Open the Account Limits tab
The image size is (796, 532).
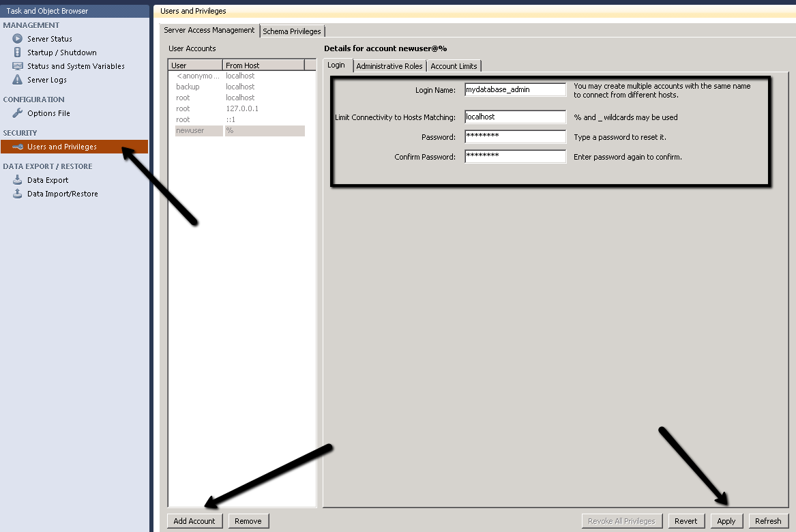(454, 66)
